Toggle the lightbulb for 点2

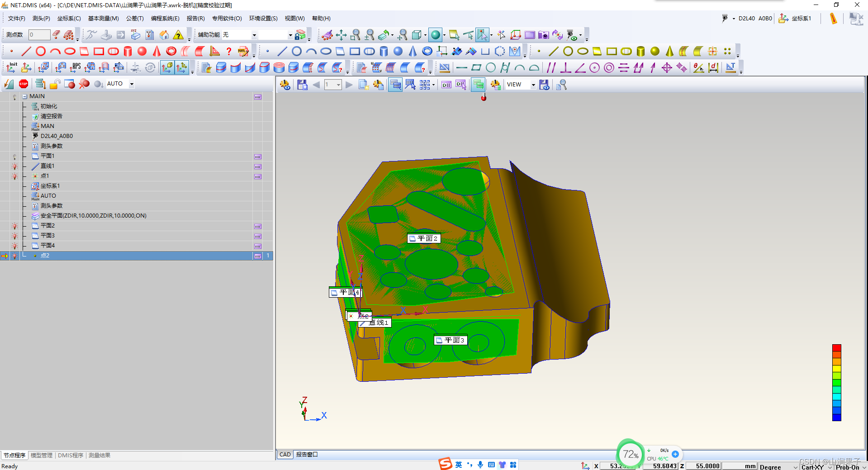14,256
